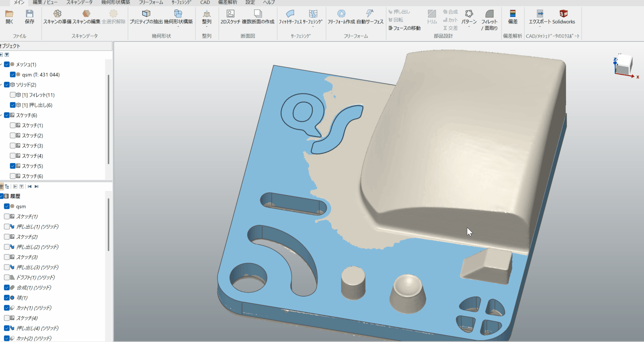Click the 自動サーフェス icon
The width and height of the screenshot is (644, 342).
tap(369, 14)
